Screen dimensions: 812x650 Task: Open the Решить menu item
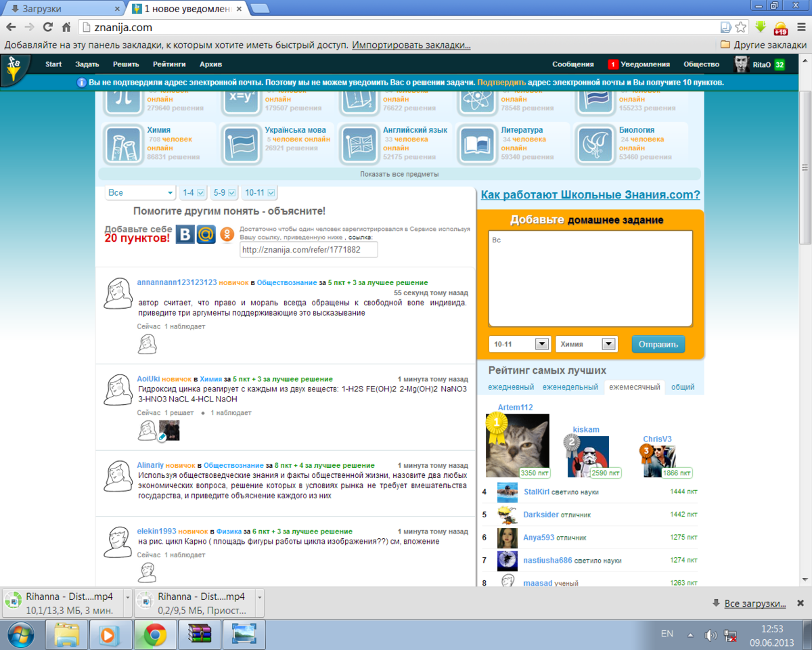(126, 64)
